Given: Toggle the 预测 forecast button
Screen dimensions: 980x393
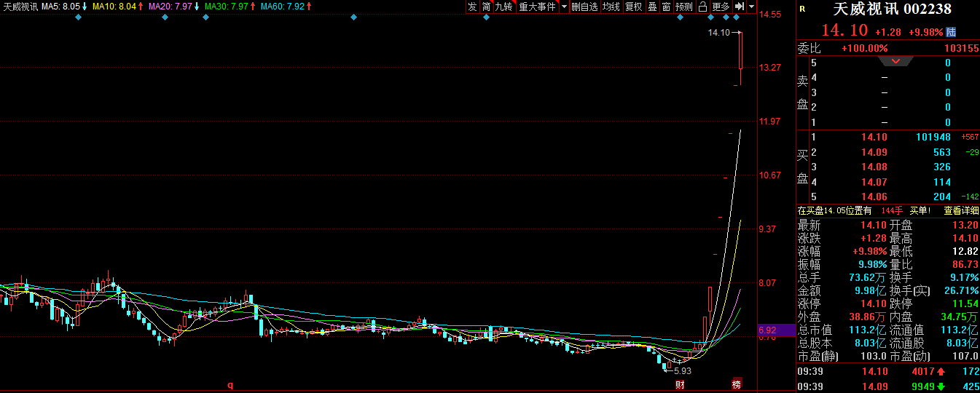Looking at the screenshot, I should click(684, 7).
